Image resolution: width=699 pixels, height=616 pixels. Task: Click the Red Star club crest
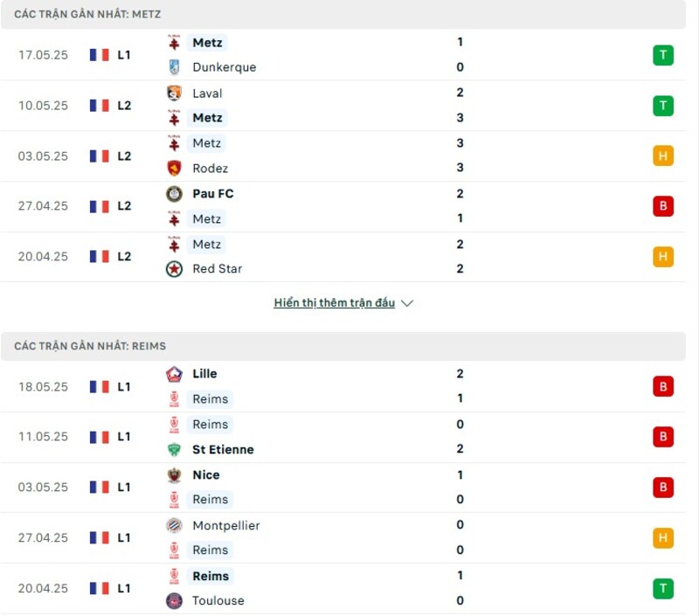click(x=174, y=269)
